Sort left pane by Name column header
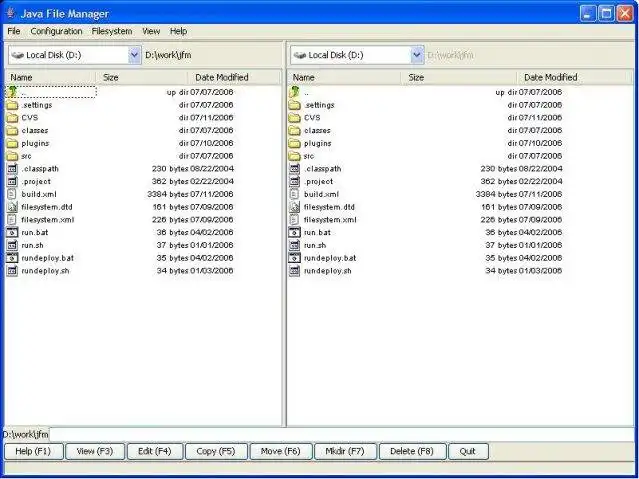This screenshot has width=639, height=479. (51, 77)
